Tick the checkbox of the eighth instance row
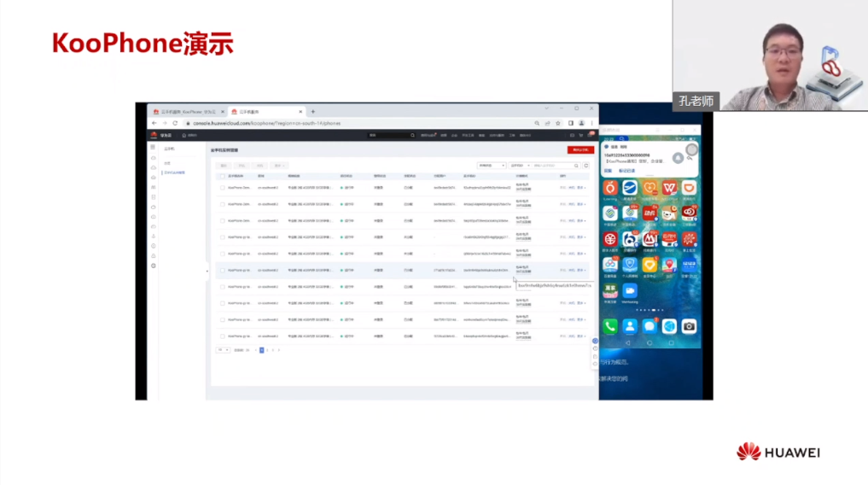Image resolution: width=868 pixels, height=485 pixels. [x=223, y=303]
